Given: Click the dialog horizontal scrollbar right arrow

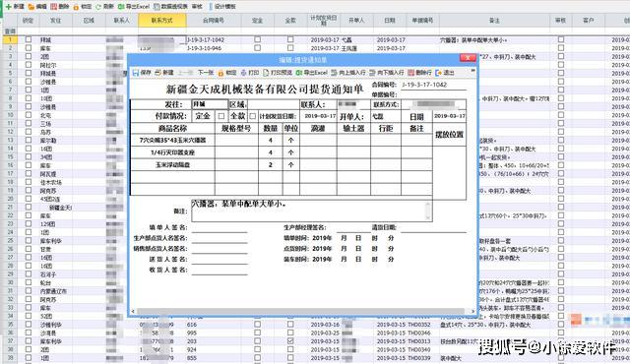Looking at the screenshot, I should 472,311.
